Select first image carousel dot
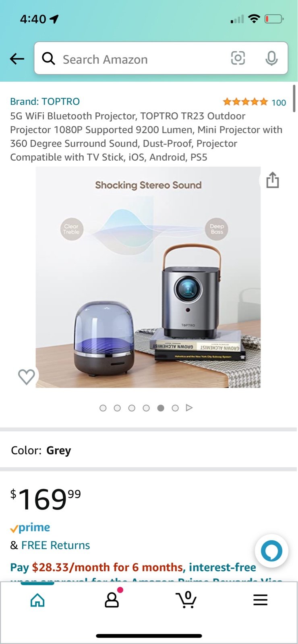The width and height of the screenshot is (298, 644). (x=103, y=408)
